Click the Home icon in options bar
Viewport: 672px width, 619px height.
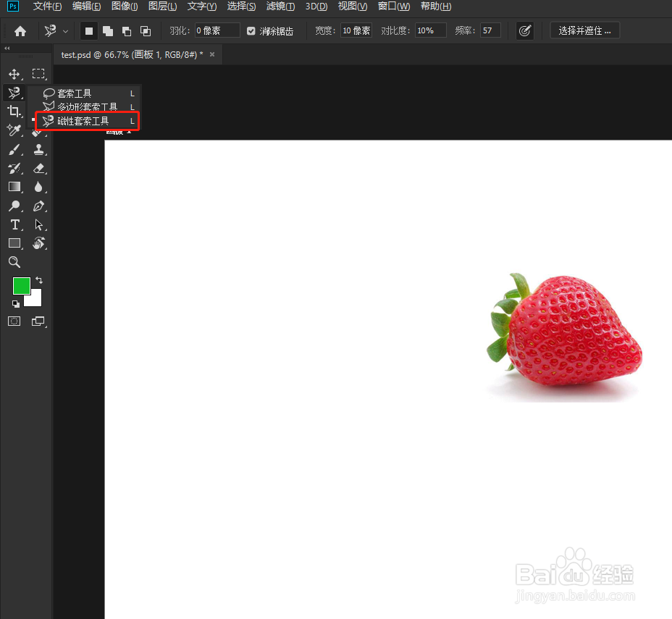tap(20, 31)
